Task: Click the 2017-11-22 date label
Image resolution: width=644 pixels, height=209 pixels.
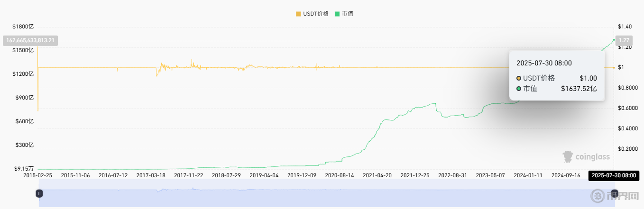Action: tap(188, 175)
